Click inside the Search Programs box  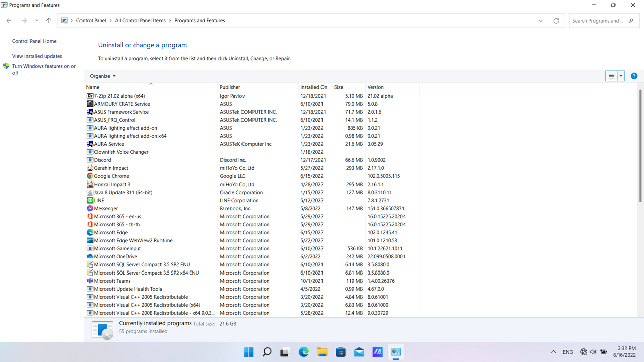(x=599, y=20)
